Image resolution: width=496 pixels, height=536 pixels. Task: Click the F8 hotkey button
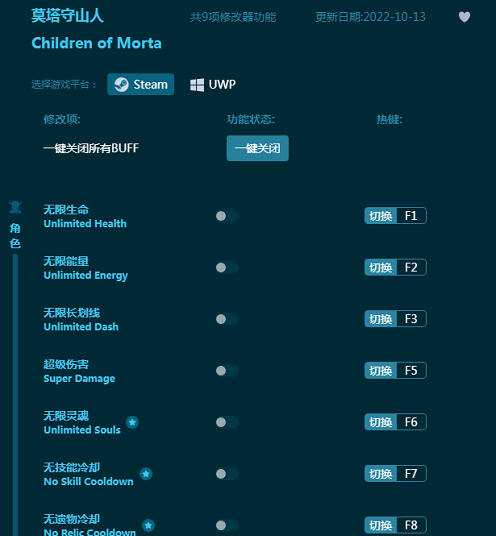pos(396,525)
